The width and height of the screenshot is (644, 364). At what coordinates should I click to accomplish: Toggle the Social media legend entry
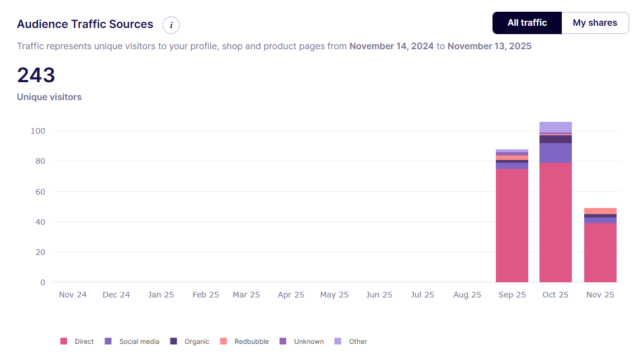click(132, 341)
